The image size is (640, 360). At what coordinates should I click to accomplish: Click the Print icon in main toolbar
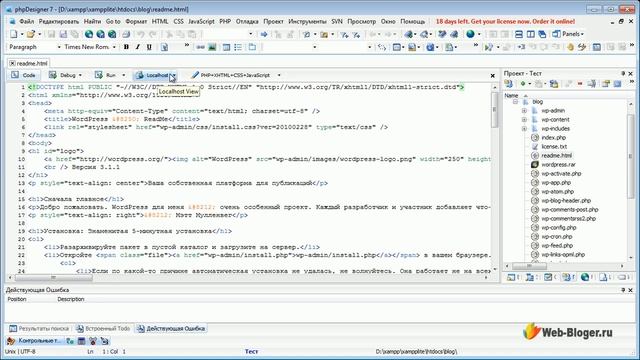tap(126, 34)
